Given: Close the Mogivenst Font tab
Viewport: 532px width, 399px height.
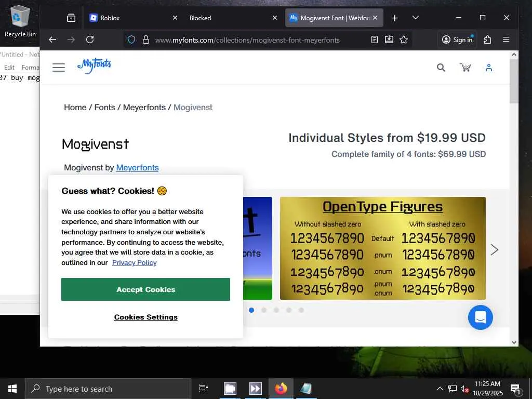Looking at the screenshot, I should (375, 18).
